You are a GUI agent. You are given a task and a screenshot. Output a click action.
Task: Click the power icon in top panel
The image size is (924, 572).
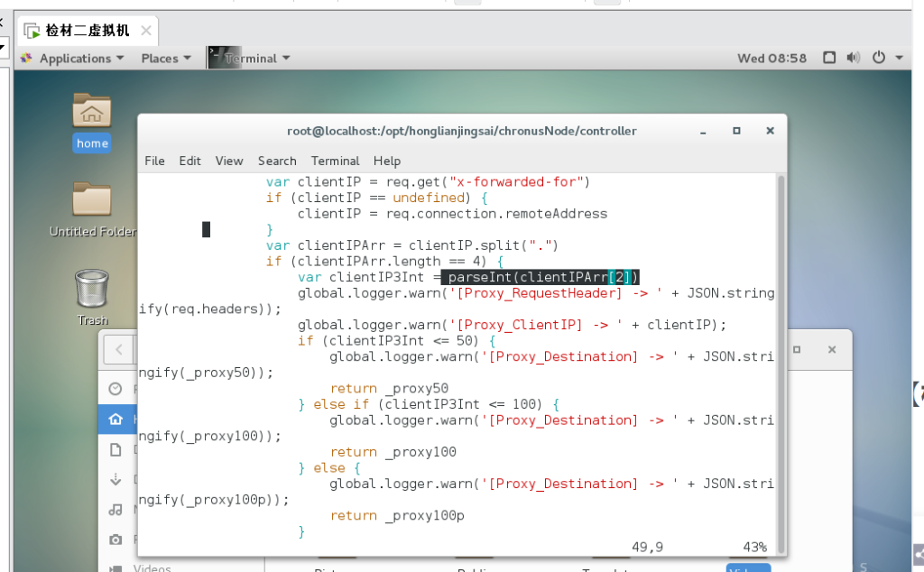[879, 58]
